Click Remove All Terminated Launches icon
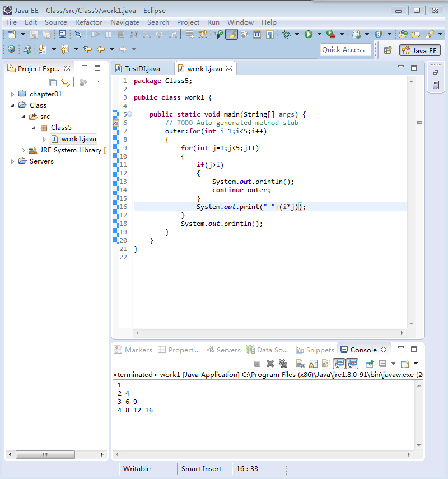The height and width of the screenshot is (479, 448). click(283, 364)
